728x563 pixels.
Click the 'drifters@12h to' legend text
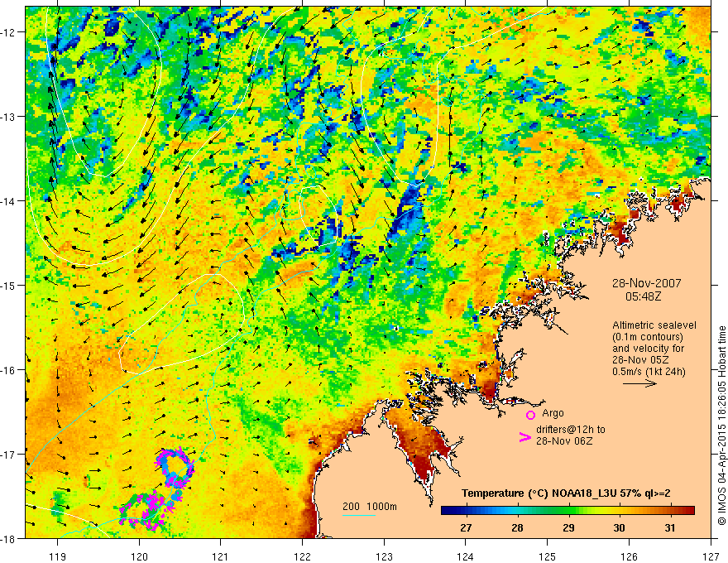(571, 430)
